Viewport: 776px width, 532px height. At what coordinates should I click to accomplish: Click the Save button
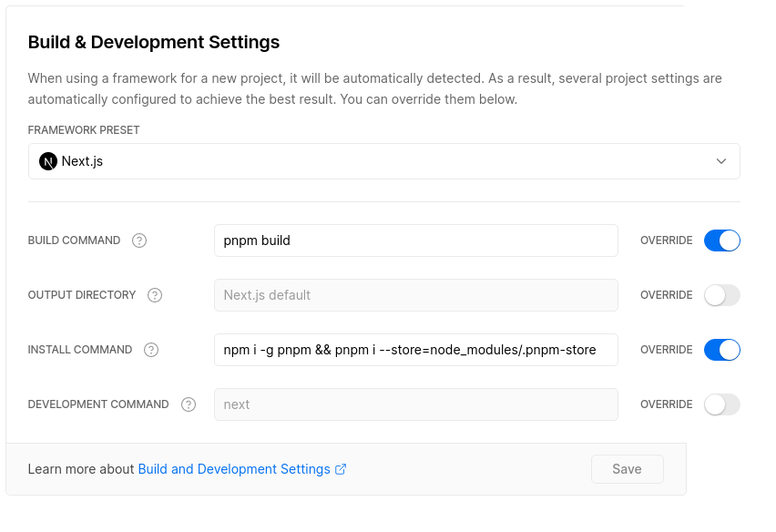[x=627, y=469]
